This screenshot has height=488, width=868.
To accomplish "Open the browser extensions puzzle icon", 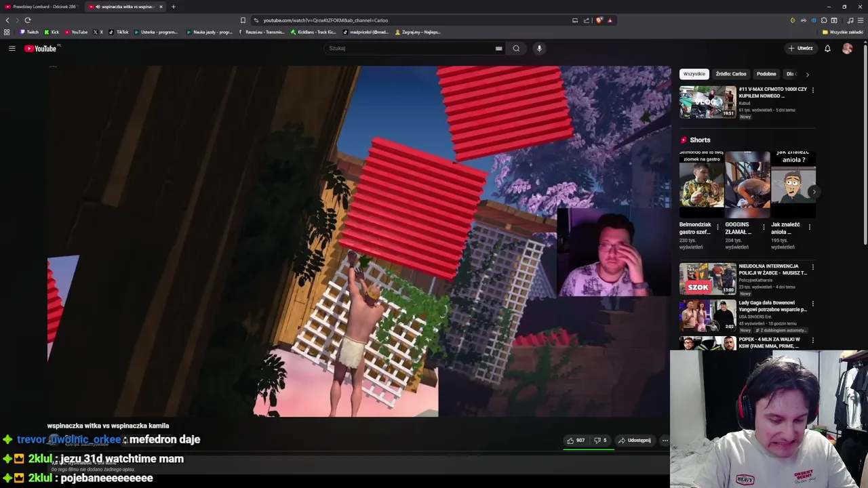I will pyautogui.click(x=824, y=20).
